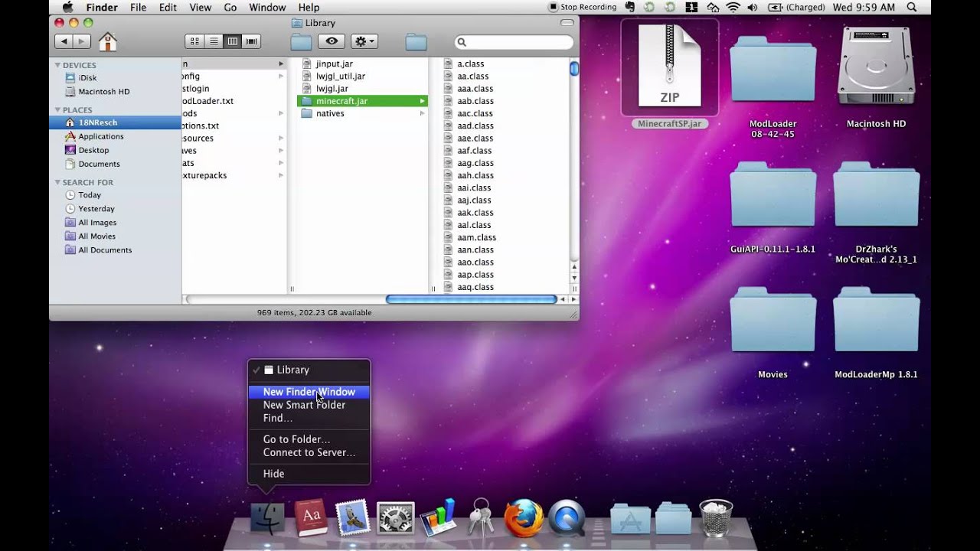Toggle the toolbar pill button in Finder title bar
This screenshot has height=551, width=980.
point(568,23)
